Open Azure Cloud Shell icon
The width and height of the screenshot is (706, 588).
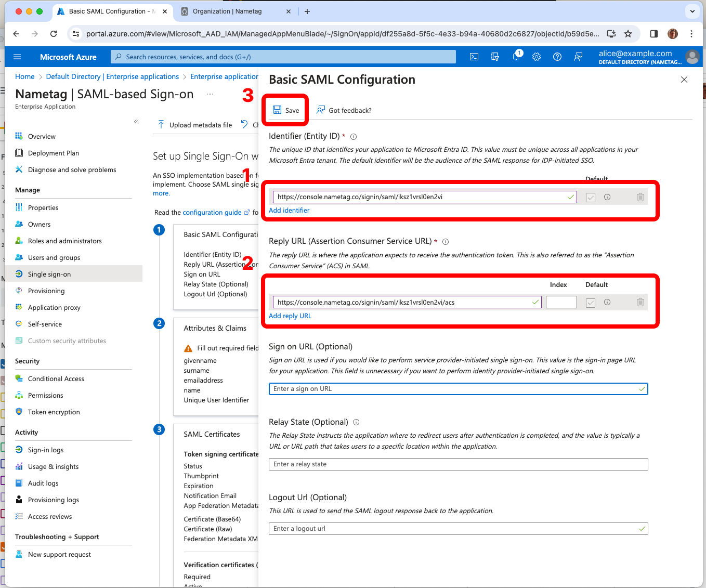pyautogui.click(x=474, y=57)
